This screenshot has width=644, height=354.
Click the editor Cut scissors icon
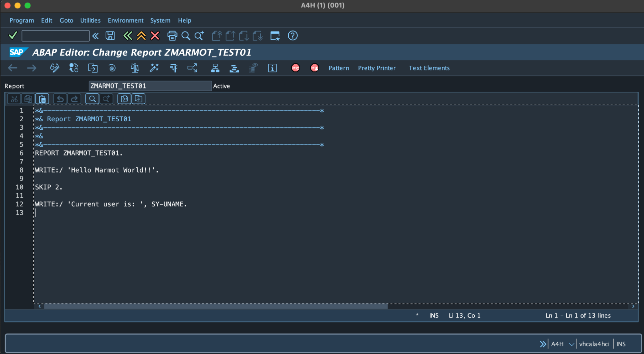click(14, 99)
